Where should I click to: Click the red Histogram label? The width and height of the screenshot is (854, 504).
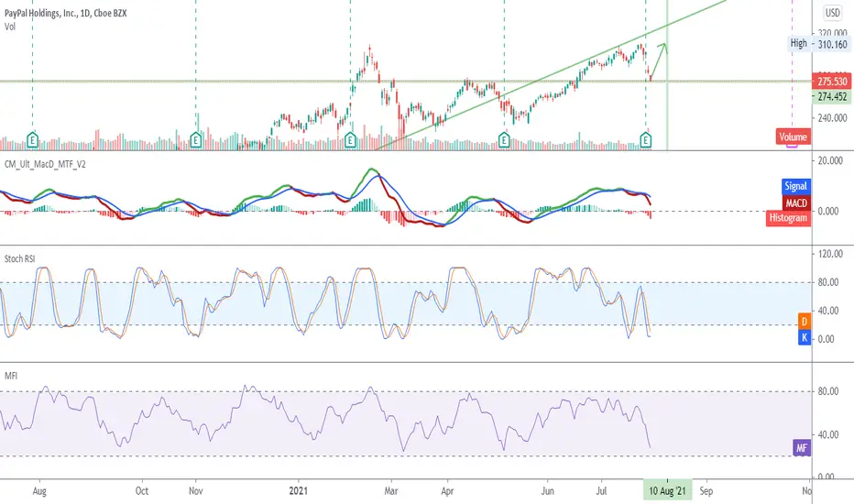click(788, 218)
